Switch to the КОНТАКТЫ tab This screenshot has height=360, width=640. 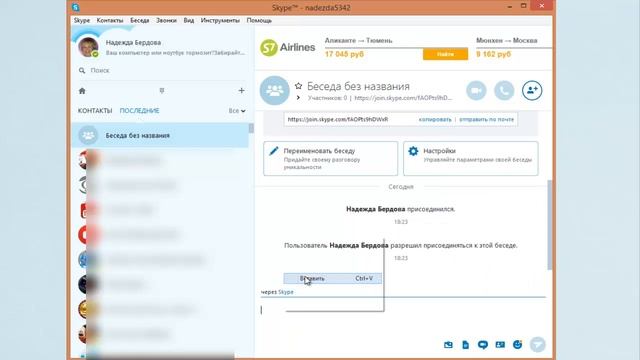point(95,111)
